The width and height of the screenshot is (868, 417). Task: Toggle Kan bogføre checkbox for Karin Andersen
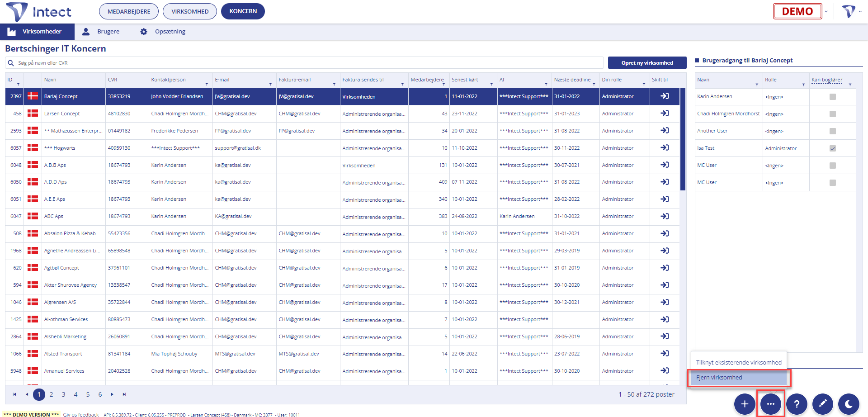[x=833, y=97]
